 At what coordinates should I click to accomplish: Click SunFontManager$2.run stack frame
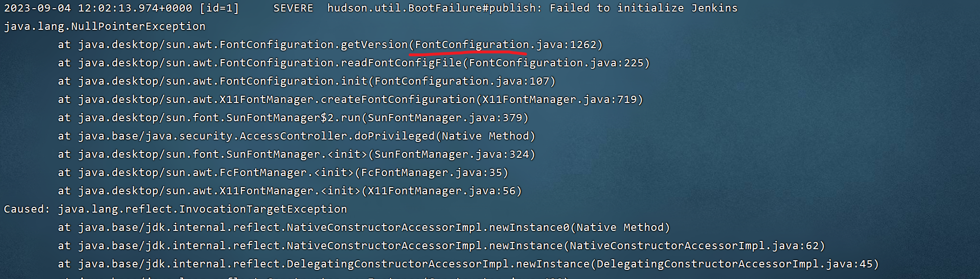(x=293, y=118)
